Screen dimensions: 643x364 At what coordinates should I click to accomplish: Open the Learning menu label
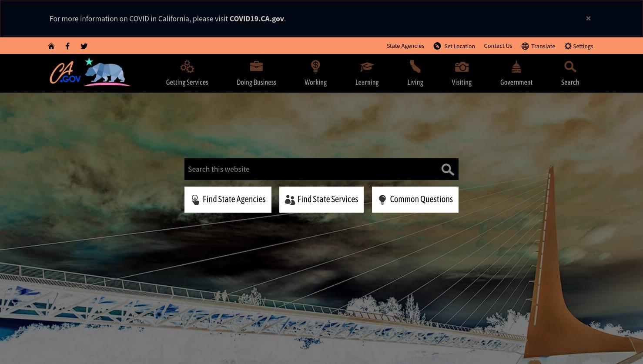point(367,82)
